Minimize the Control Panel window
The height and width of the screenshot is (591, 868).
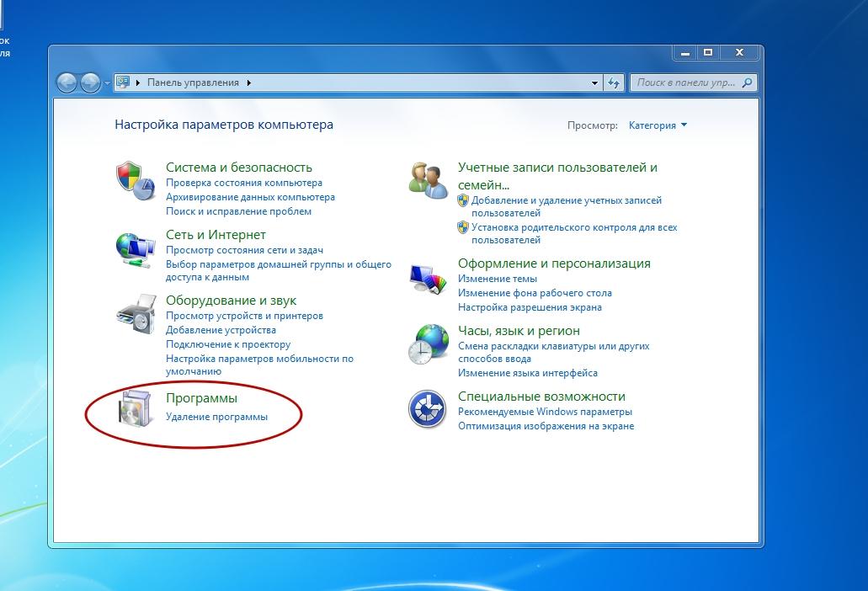point(685,52)
